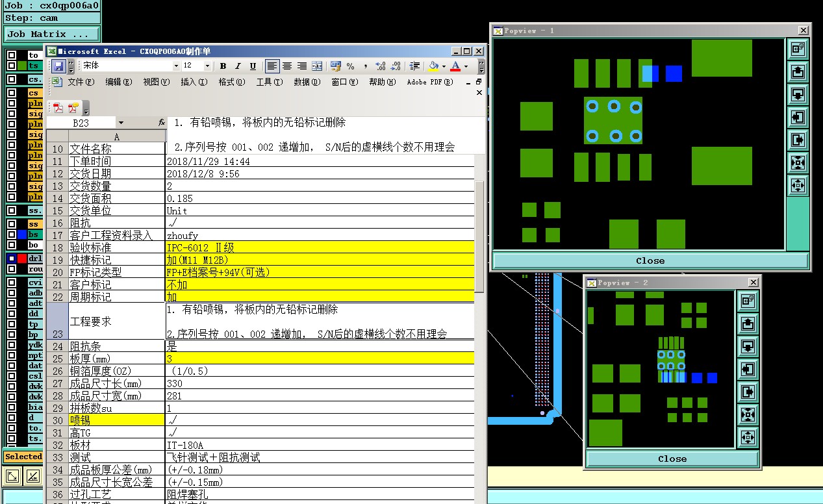Screen dimensions: 823x504
Task: Toggle Bold formatting in Excel
Action: pyautogui.click(x=223, y=66)
